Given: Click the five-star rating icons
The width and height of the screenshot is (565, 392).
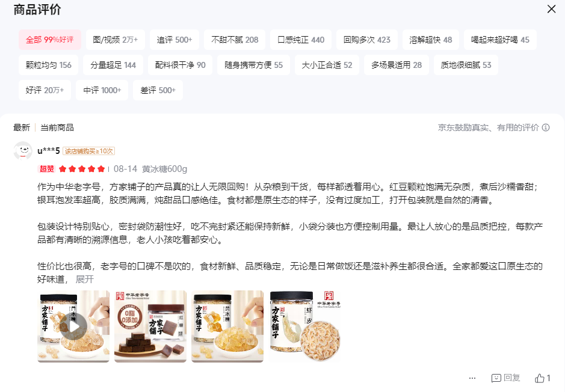Looking at the screenshot, I should (x=81, y=169).
